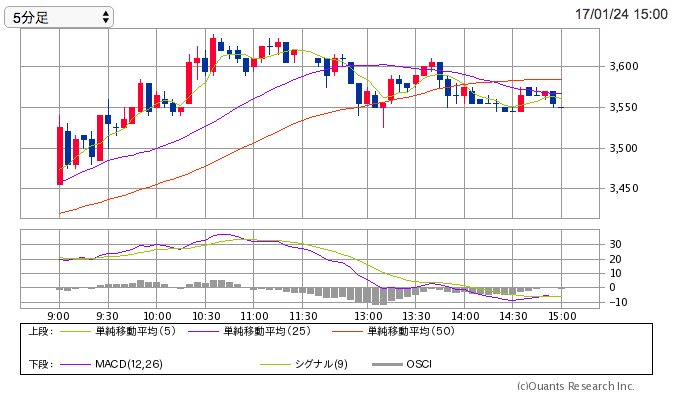
Task: Click the シグナル(9) legend label
Action: pos(321,364)
